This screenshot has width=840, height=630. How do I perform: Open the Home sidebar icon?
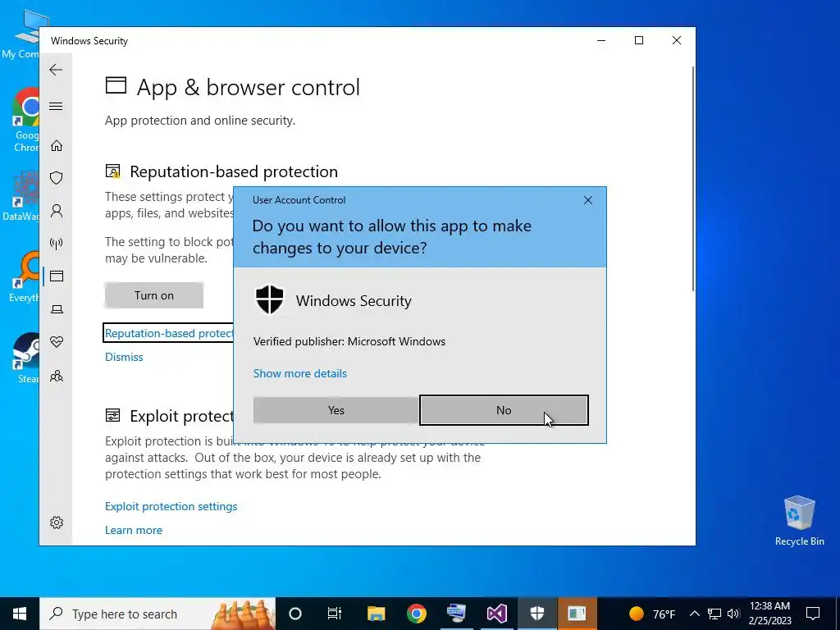point(57,146)
